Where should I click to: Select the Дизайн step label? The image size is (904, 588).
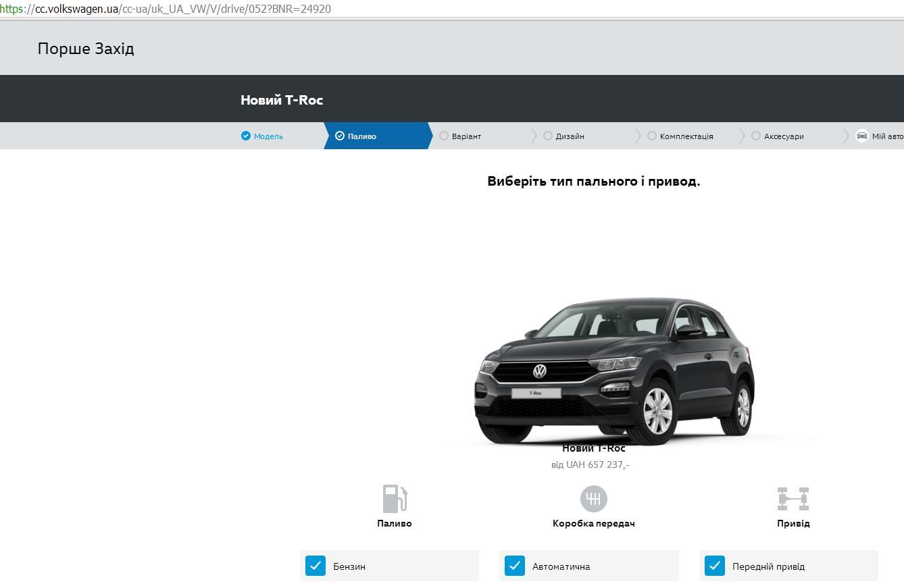click(570, 136)
